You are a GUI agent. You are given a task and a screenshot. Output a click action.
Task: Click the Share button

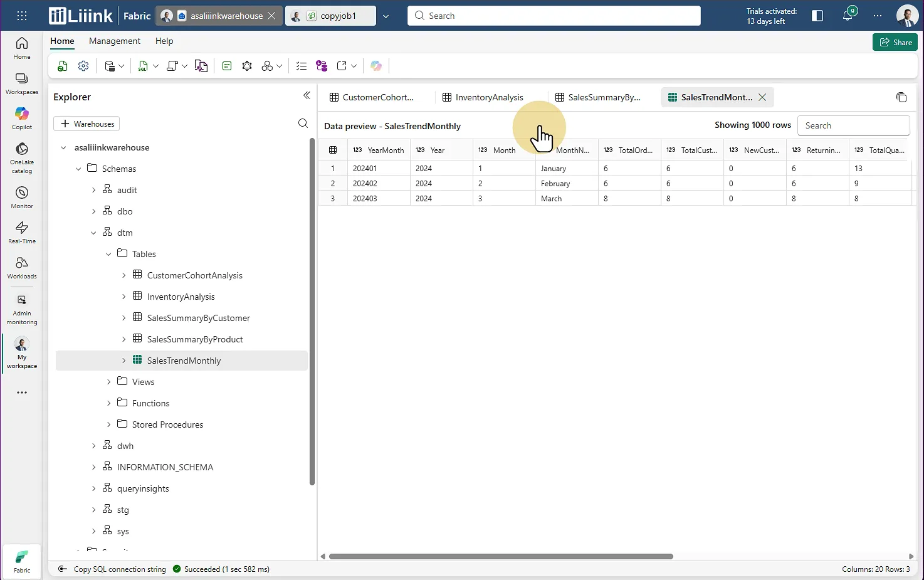point(895,42)
